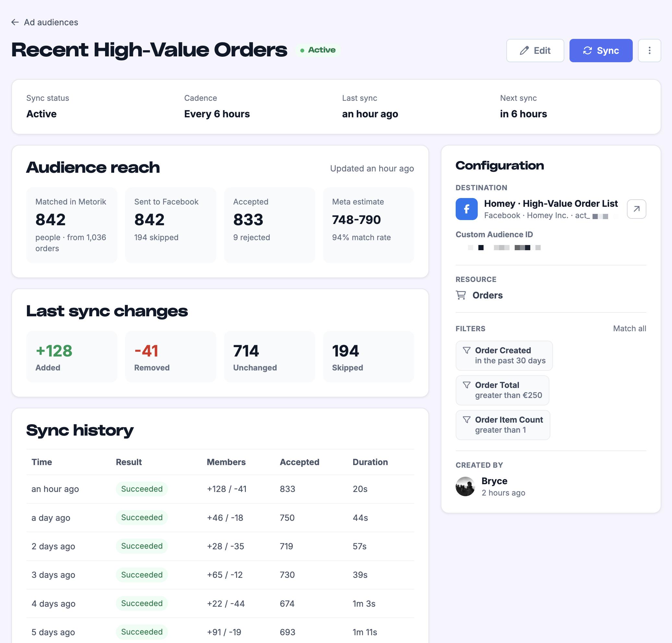Click the Orders cart icon

point(461,295)
